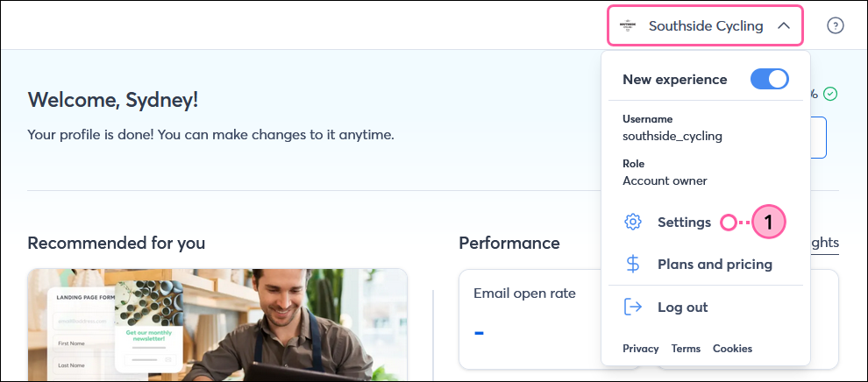Screen dimensions: 868x382
Task: Click the Southside Cycling account name
Action: click(706, 26)
